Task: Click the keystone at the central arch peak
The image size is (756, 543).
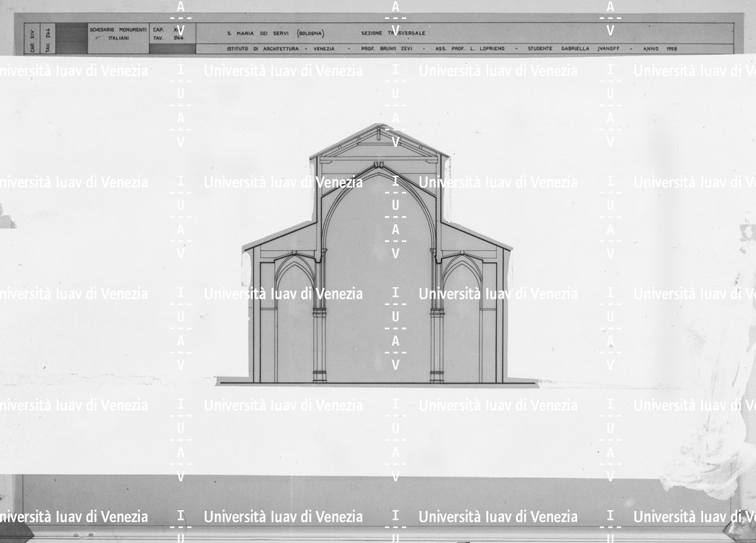Action: [378, 166]
